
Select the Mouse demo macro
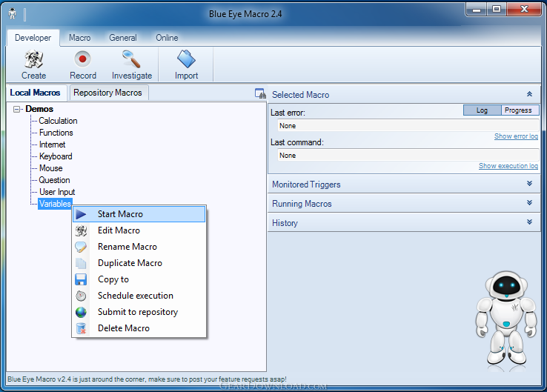(51, 168)
